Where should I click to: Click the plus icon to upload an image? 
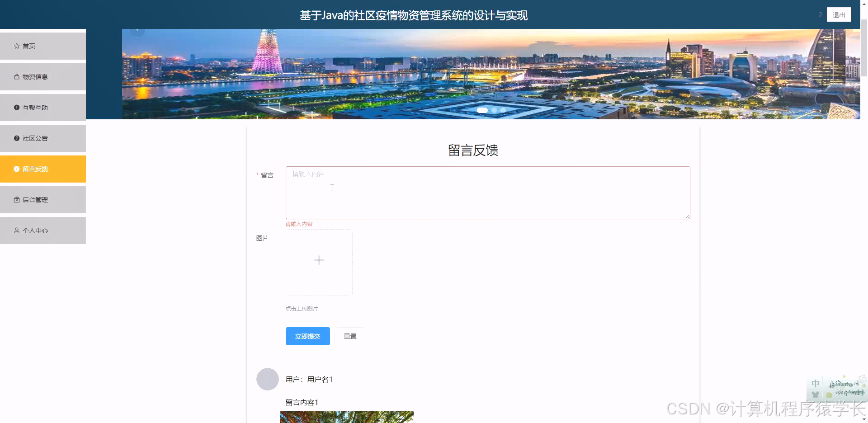tap(319, 260)
